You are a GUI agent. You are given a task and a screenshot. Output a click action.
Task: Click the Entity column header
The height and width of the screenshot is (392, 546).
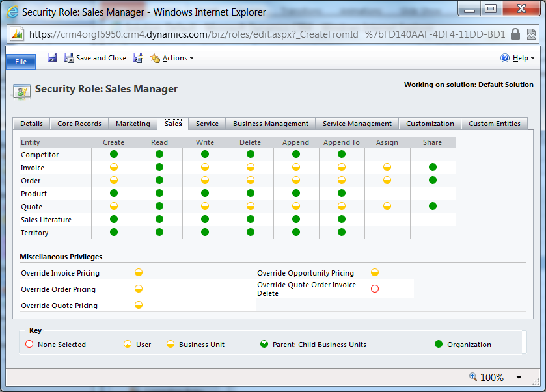pos(31,142)
